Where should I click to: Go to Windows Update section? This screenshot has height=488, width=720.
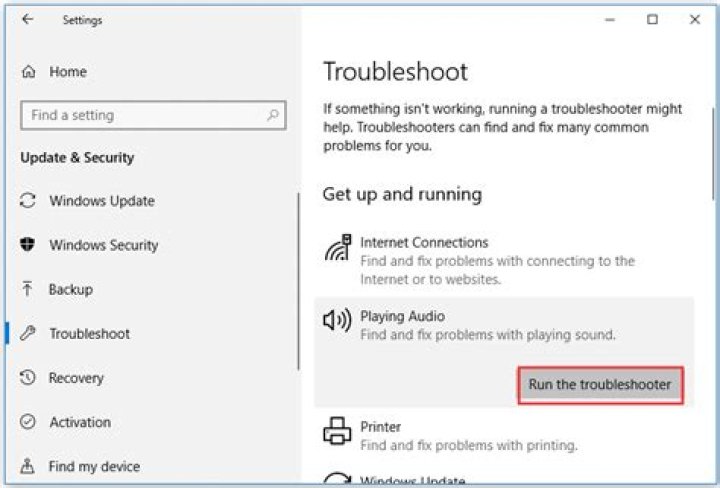pyautogui.click(x=102, y=201)
